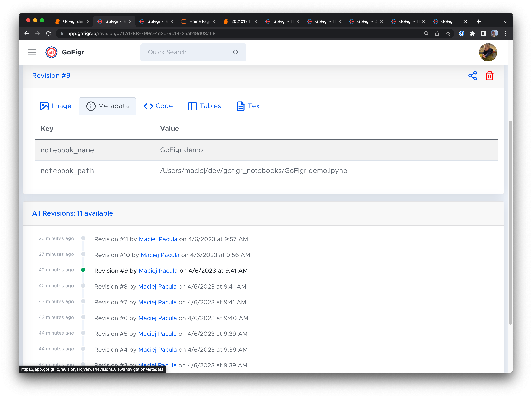Click All Revisions: 11 available heading
This screenshot has height=398, width=532.
tap(73, 213)
